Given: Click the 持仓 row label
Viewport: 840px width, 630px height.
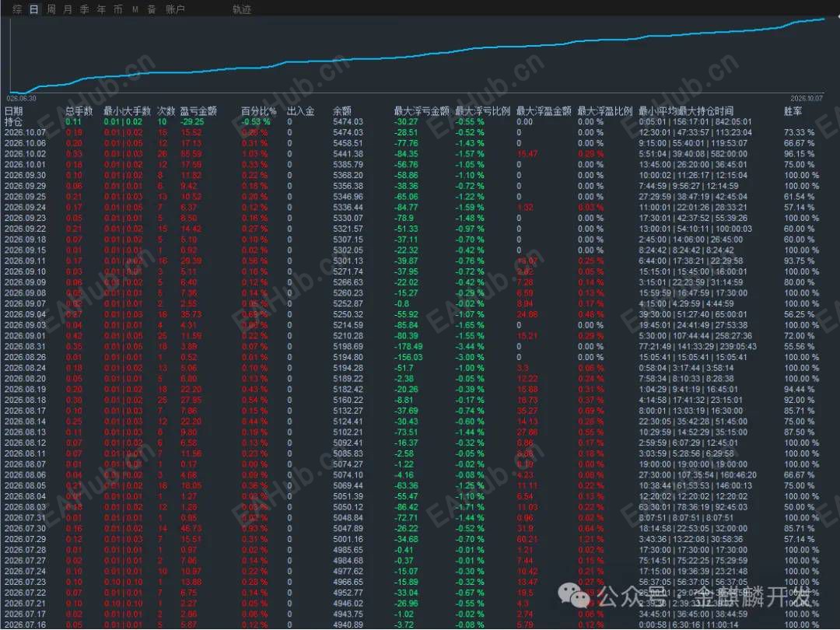Looking at the screenshot, I should [x=13, y=121].
